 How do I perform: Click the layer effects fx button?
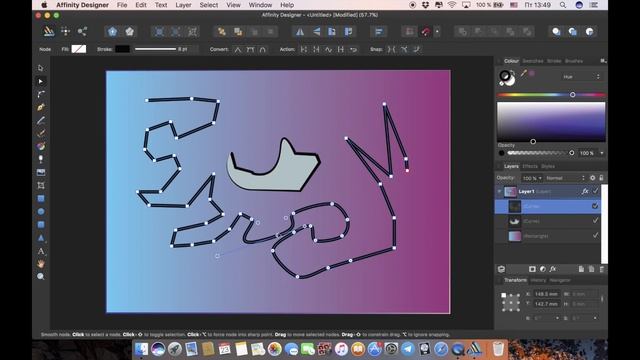click(x=553, y=269)
